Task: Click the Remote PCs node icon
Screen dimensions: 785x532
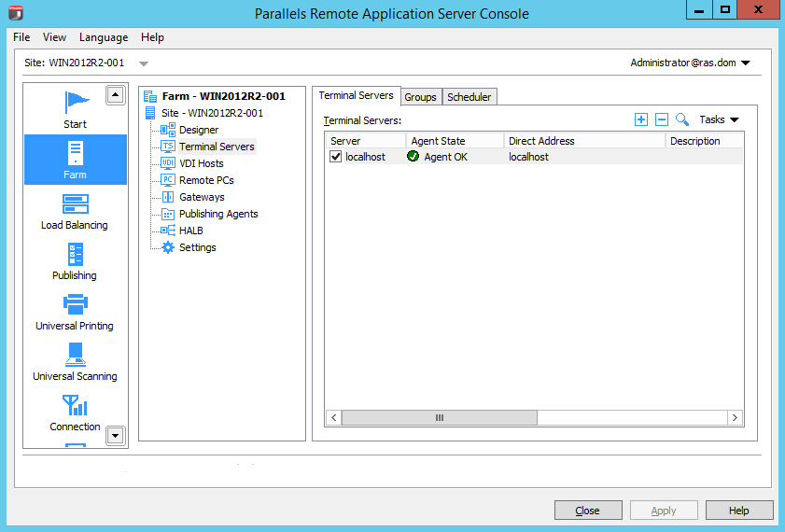Action: (168, 180)
